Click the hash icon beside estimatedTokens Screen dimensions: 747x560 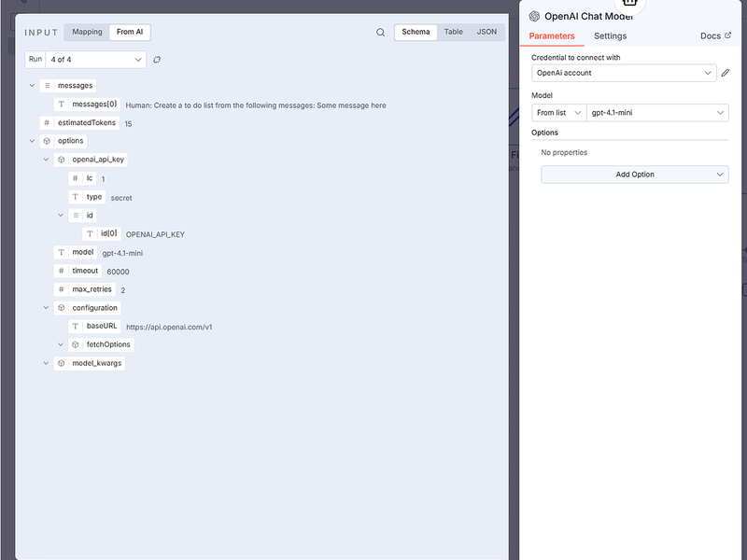47,123
